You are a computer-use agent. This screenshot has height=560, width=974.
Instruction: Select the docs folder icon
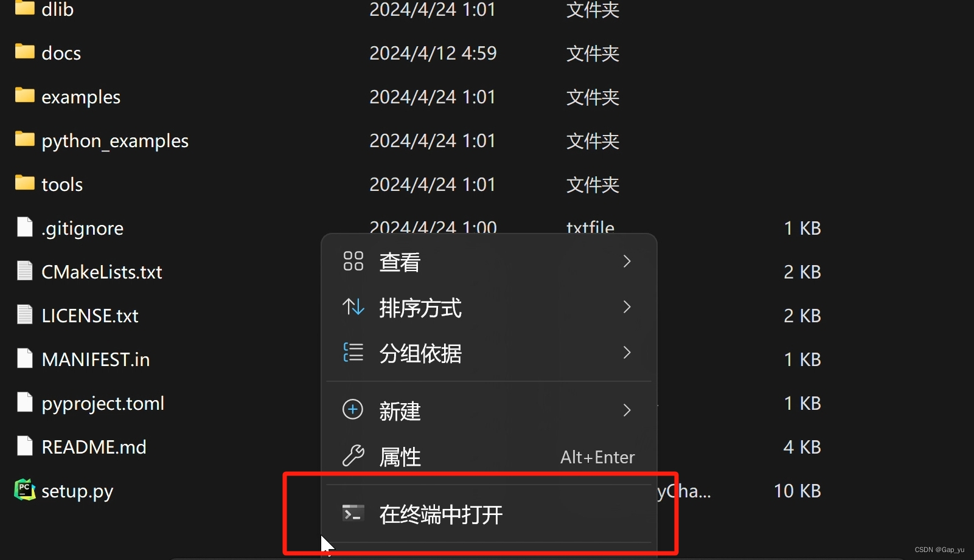(x=25, y=51)
